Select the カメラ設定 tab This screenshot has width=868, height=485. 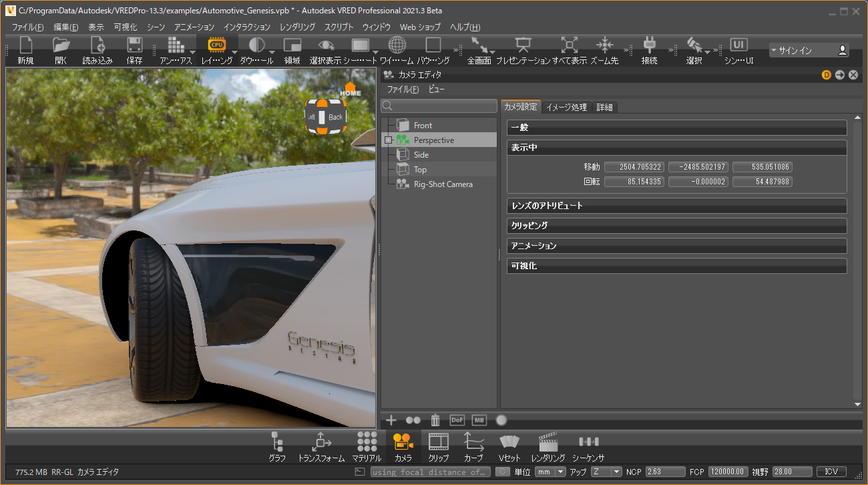point(521,107)
